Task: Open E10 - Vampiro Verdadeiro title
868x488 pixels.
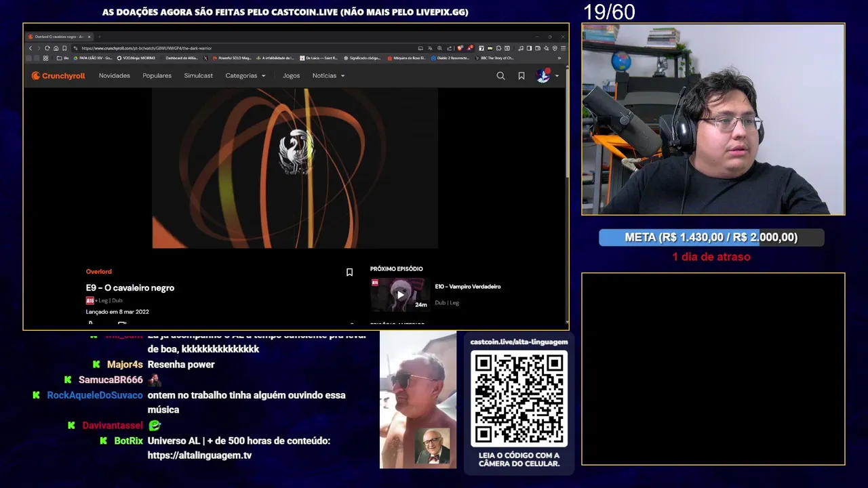Action: (468, 287)
